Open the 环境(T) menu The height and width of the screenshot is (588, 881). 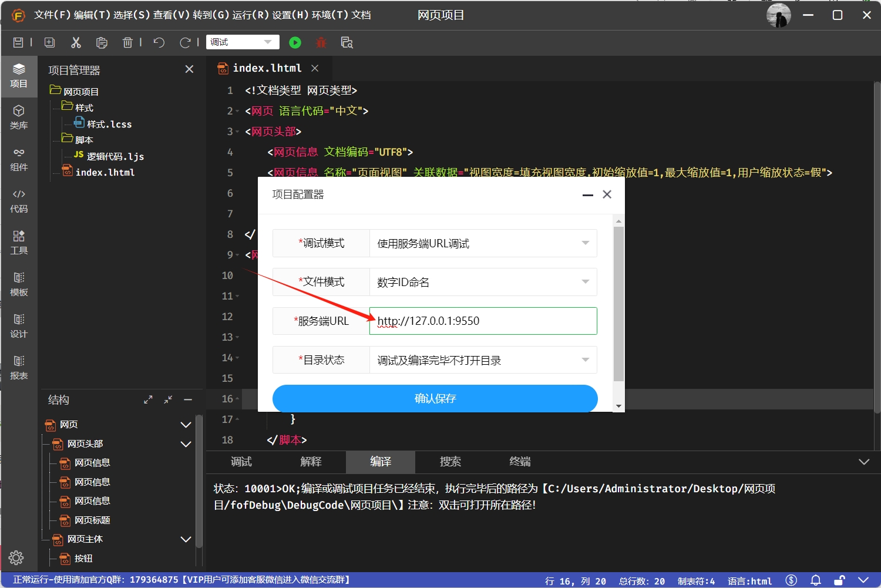click(330, 15)
